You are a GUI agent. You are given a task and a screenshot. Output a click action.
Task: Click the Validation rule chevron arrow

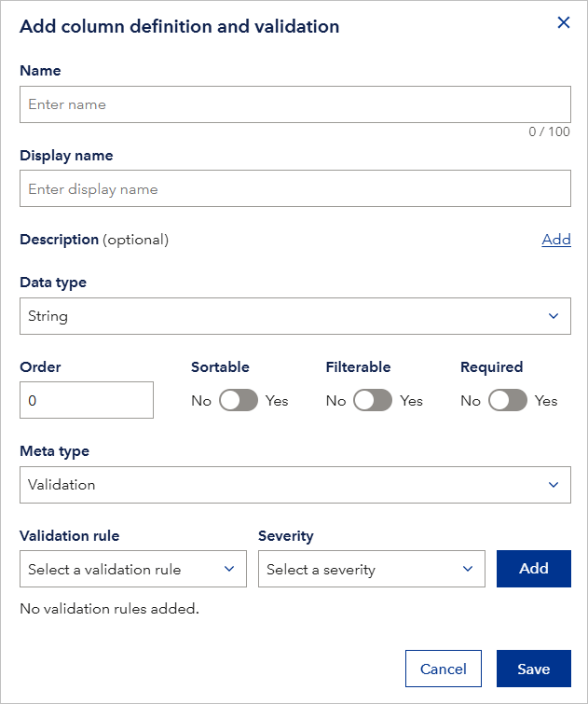(229, 569)
